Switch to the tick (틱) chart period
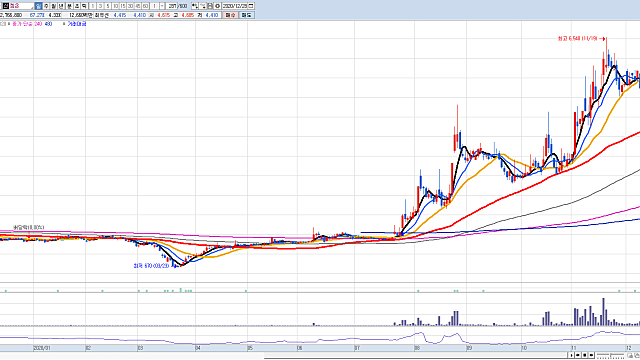 tap(84, 6)
